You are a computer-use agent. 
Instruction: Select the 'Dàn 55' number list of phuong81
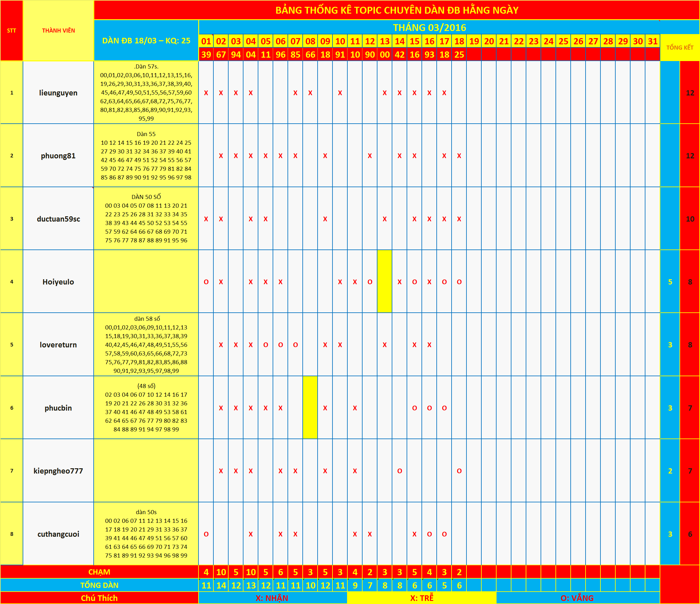click(146, 156)
